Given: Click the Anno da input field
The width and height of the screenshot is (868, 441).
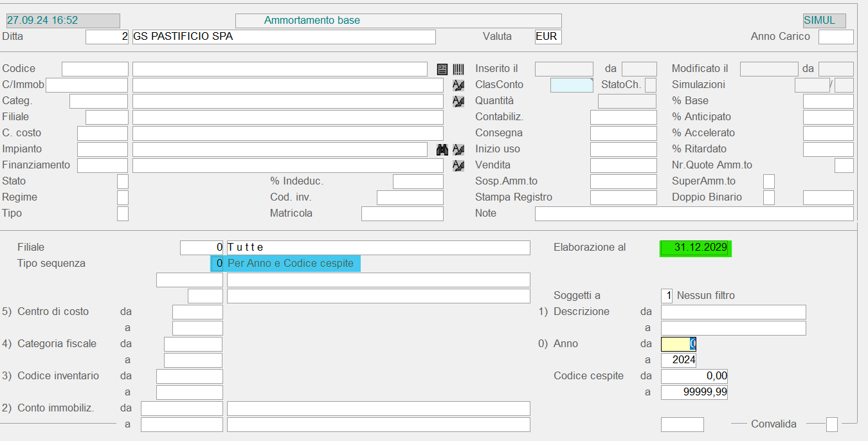Looking at the screenshot, I should coord(678,344).
